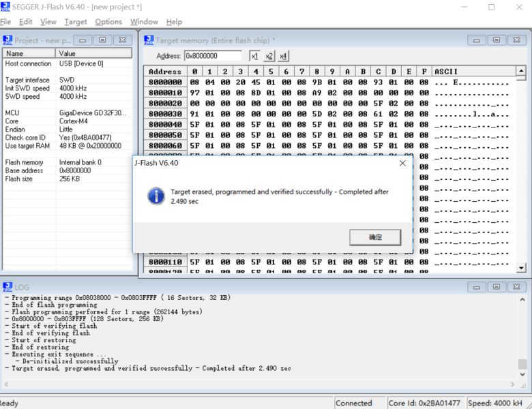Click the Value column header in Project panel
Image resolution: width=532 pixels, height=409 pixels.
[x=93, y=53]
